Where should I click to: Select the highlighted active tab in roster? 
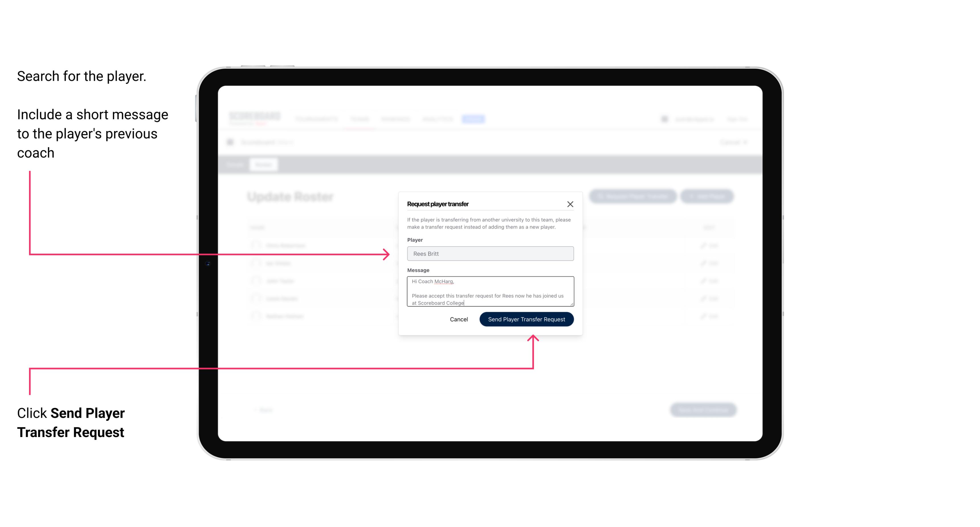[263, 164]
